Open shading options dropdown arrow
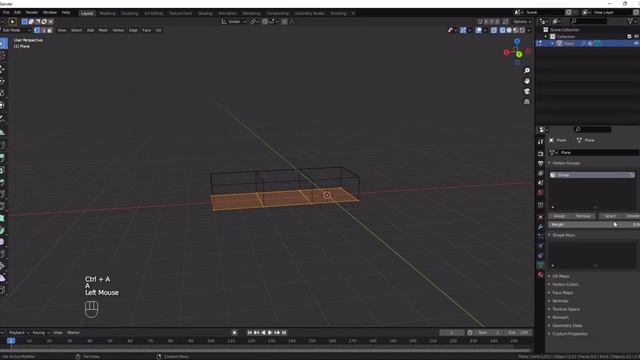Image resolution: width=640 pixels, height=360 pixels. click(529, 30)
